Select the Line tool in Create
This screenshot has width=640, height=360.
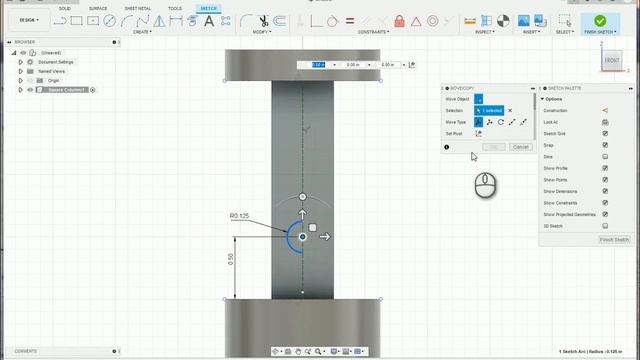pos(60,21)
